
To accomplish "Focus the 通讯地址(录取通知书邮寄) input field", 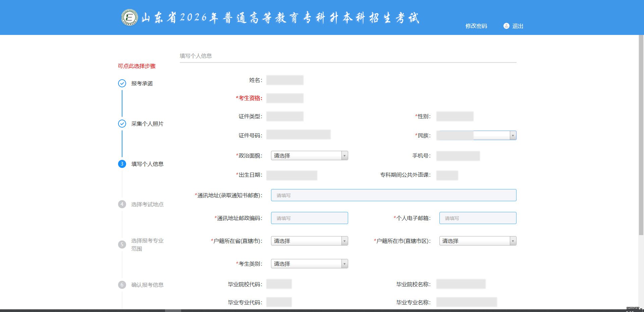I will coord(393,195).
